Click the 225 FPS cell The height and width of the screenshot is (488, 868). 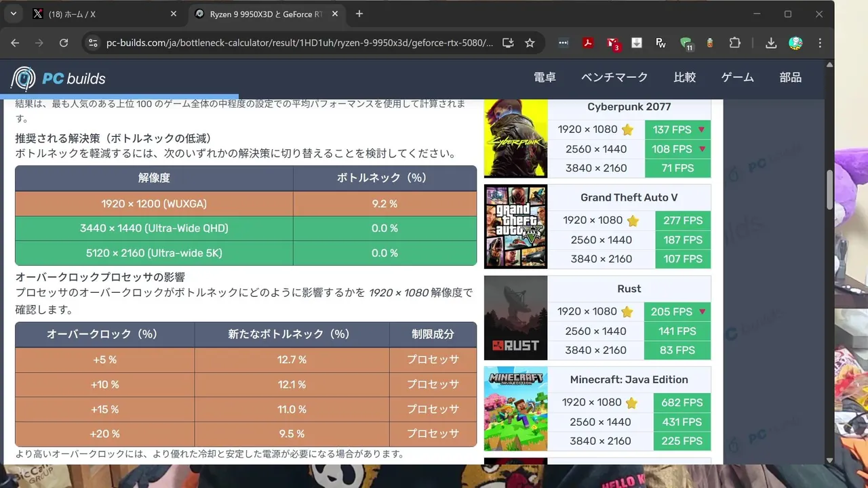pyautogui.click(x=682, y=441)
